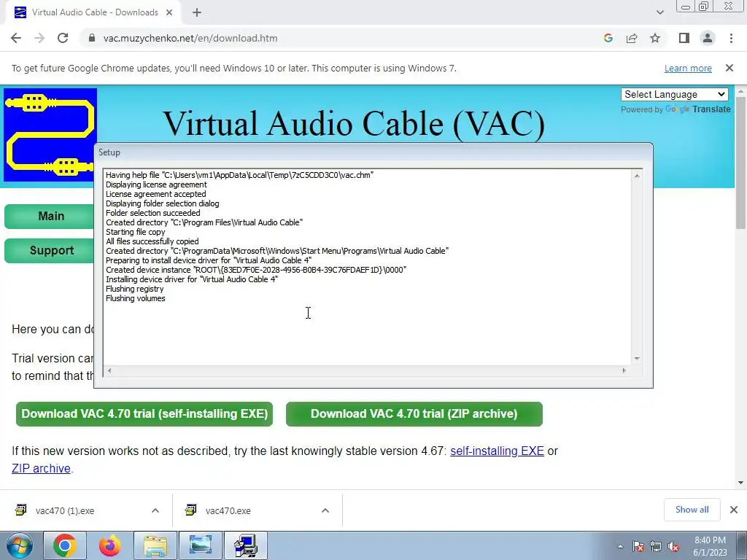Click the Setup log up scroll arrow
747x560 pixels.
click(637, 176)
